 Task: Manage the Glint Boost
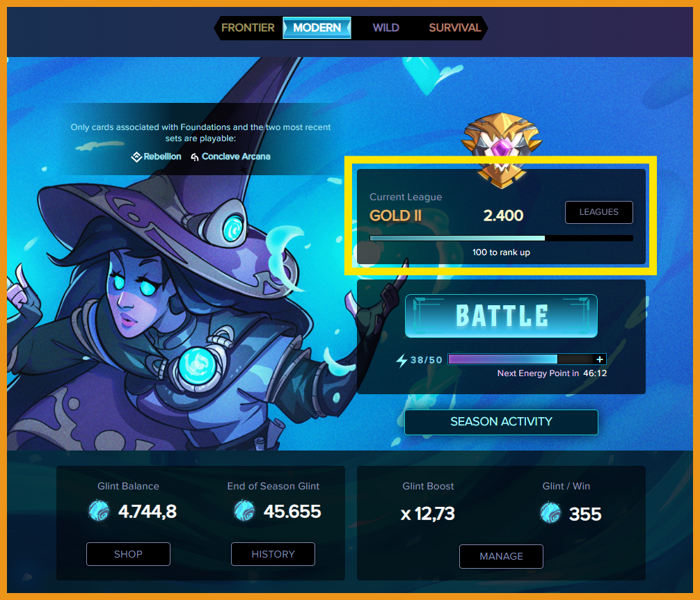(501, 556)
